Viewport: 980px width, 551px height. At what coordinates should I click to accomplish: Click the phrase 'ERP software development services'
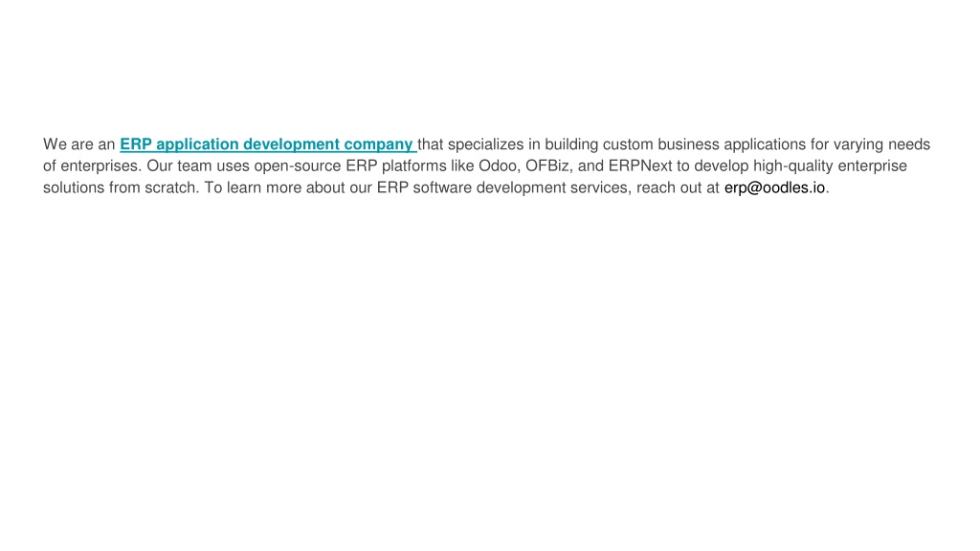pos(503,187)
